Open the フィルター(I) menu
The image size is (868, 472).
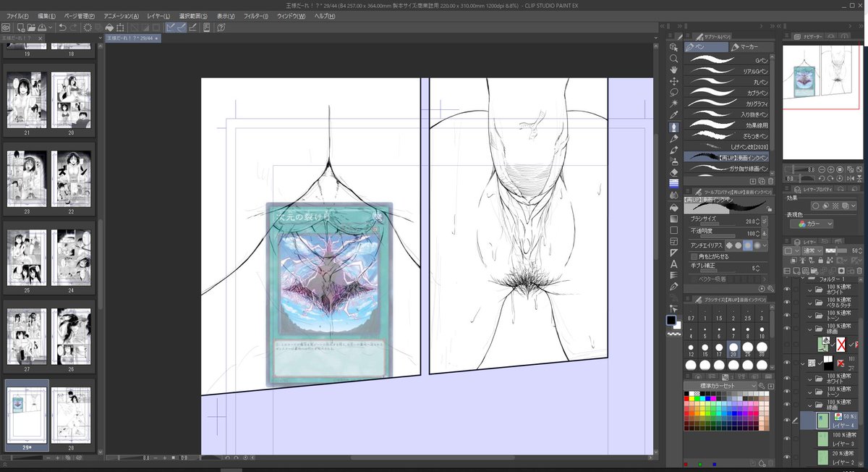pos(256,16)
